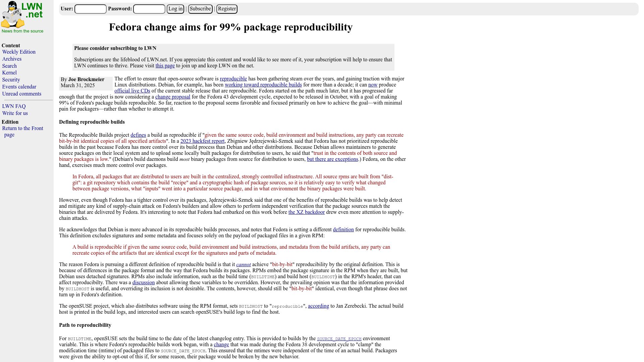Open the Write for us link
Viewport: 644px width, 362px height.
coord(15,113)
